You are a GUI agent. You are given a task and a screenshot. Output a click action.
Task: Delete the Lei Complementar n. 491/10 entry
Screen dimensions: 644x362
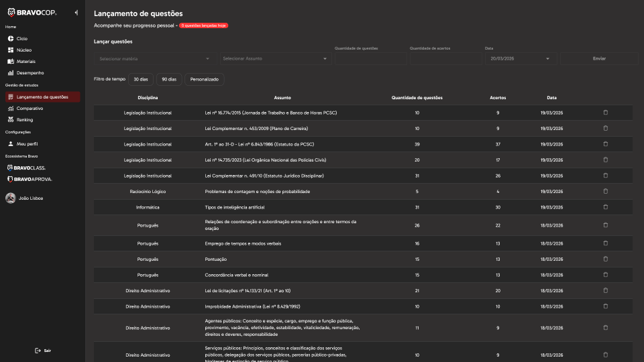(605, 176)
